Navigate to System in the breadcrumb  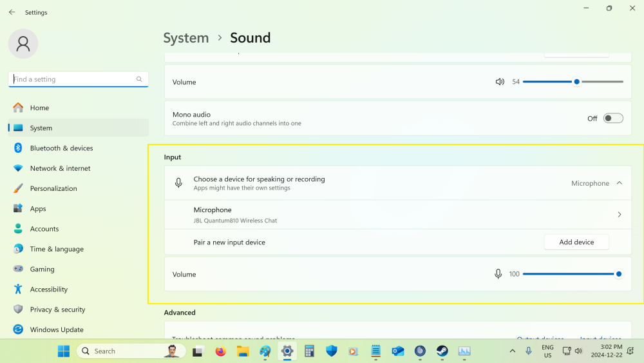pos(186,38)
